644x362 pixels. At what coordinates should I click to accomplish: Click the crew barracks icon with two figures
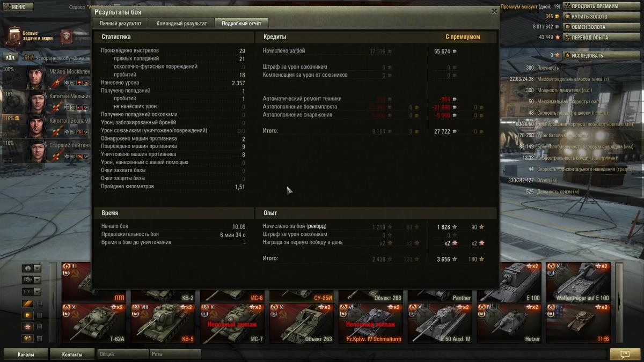pos(10,56)
